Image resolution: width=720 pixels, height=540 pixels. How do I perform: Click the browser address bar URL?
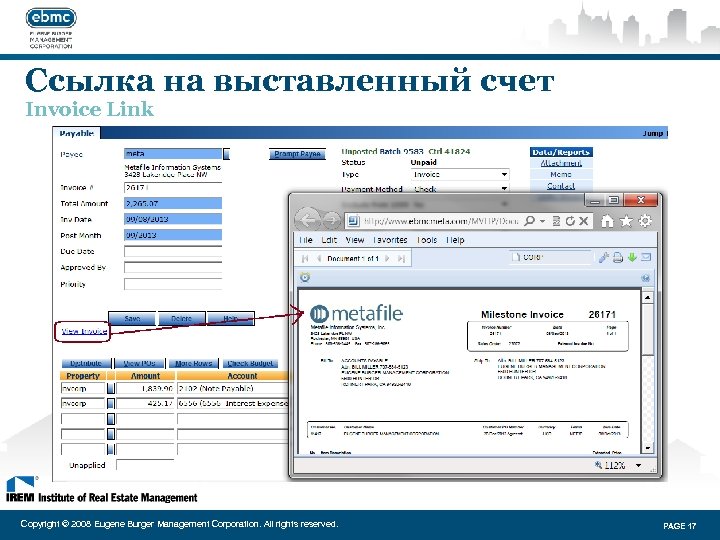[440, 221]
